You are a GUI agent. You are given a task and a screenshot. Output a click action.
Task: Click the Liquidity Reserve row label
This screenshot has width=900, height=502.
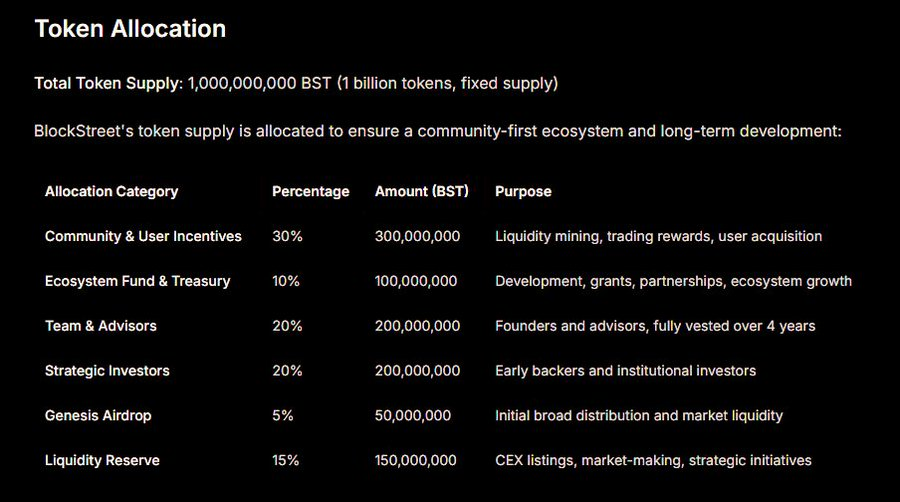(x=102, y=460)
